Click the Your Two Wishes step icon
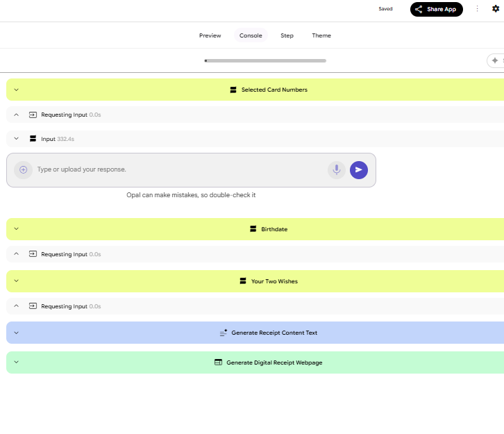The width and height of the screenshot is (504, 434). 243,281
